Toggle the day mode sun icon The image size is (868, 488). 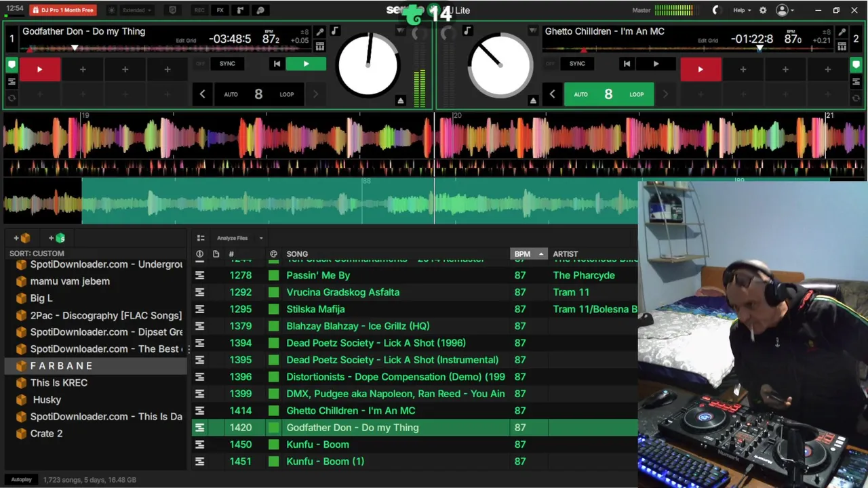pyautogui.click(x=112, y=10)
